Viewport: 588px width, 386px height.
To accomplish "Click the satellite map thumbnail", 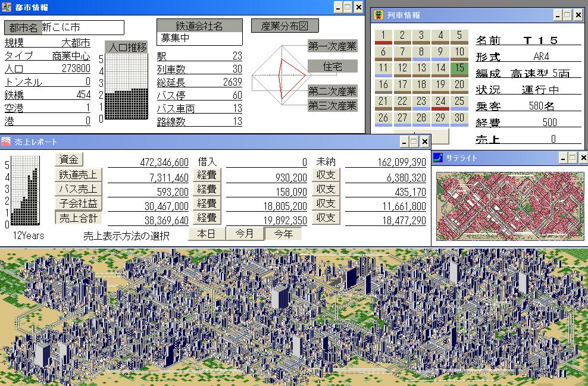I will coord(510,206).
